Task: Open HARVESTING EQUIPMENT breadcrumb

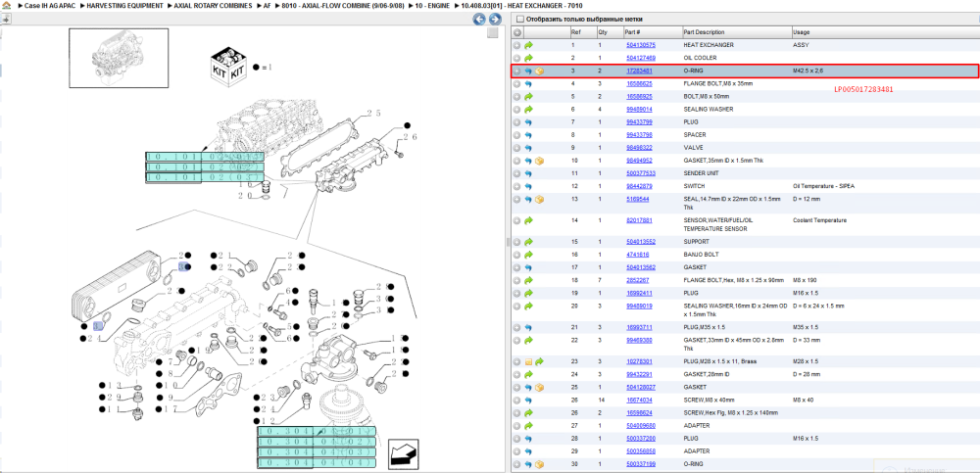Action: pyautogui.click(x=125, y=5)
